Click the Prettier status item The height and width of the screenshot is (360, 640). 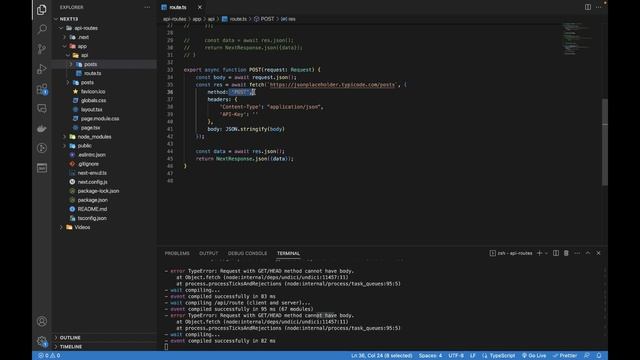point(565,356)
